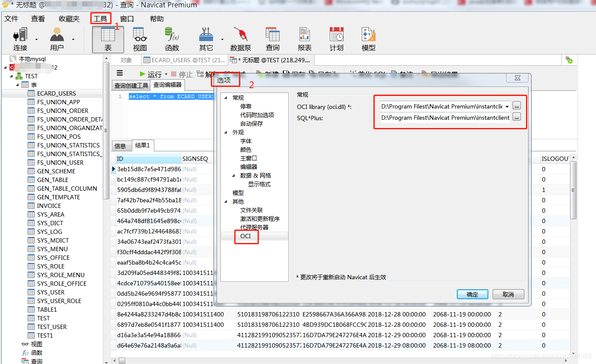
Task: Open dropdown arrow next to 用户 toolbar button
Action: 73,39
